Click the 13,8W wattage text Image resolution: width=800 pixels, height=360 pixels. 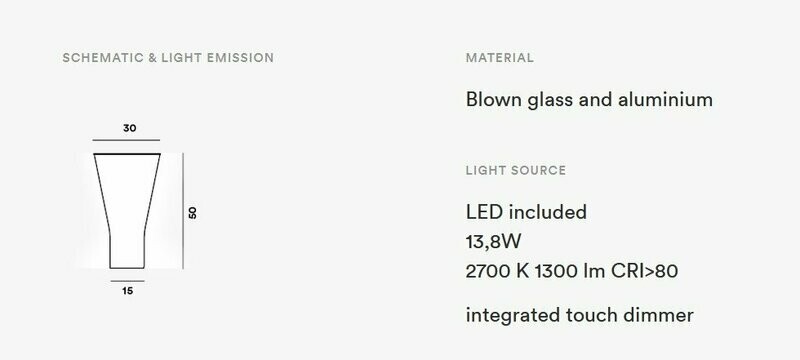tap(493, 242)
